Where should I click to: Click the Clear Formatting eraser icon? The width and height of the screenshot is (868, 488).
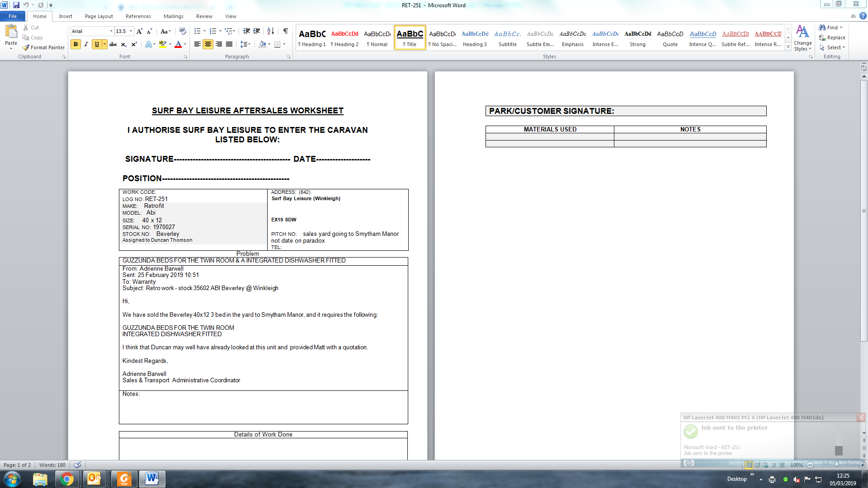tap(183, 31)
